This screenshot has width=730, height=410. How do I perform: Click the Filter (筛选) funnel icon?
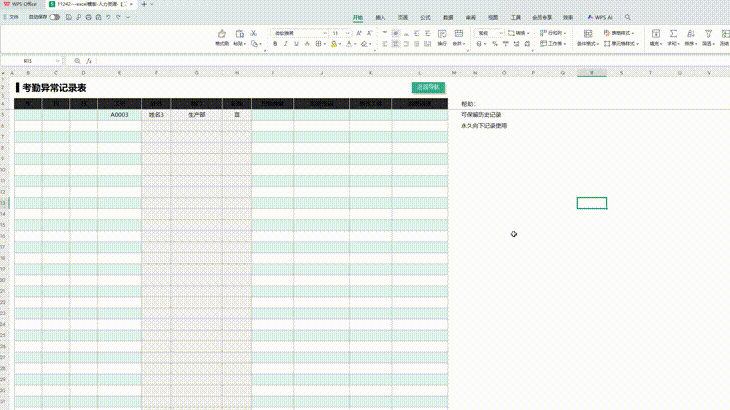coord(706,35)
